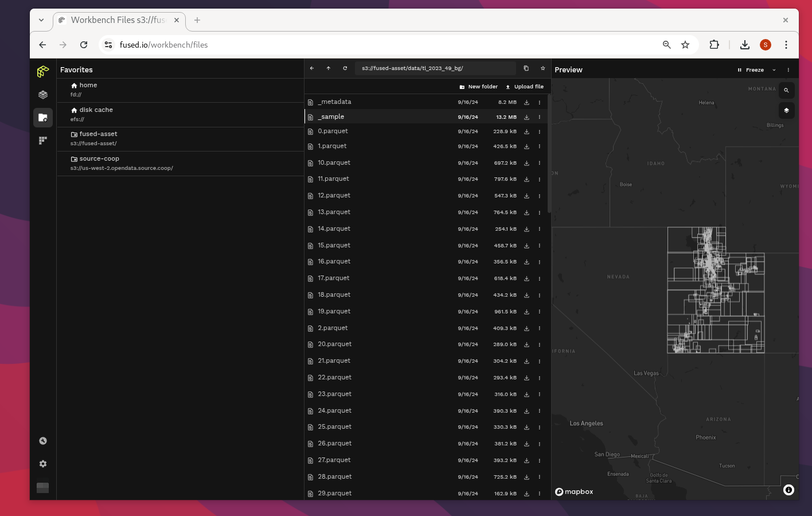Open browser extensions menu

pos(714,44)
